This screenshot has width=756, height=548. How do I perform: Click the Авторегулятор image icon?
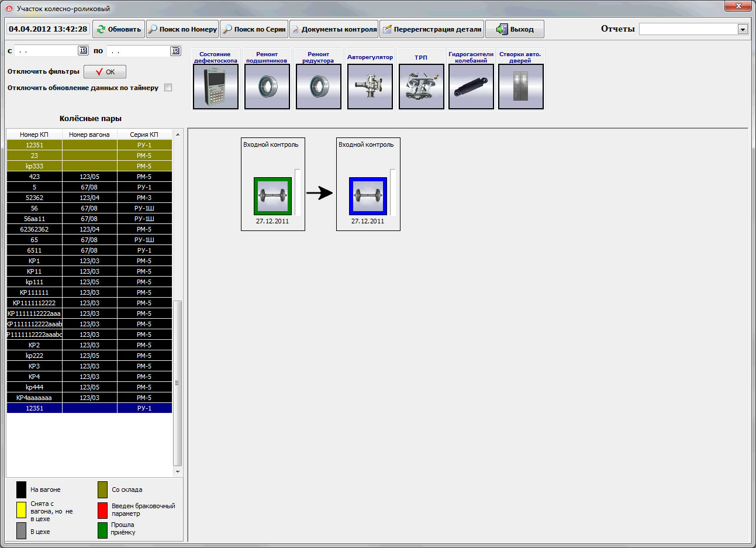[x=370, y=87]
